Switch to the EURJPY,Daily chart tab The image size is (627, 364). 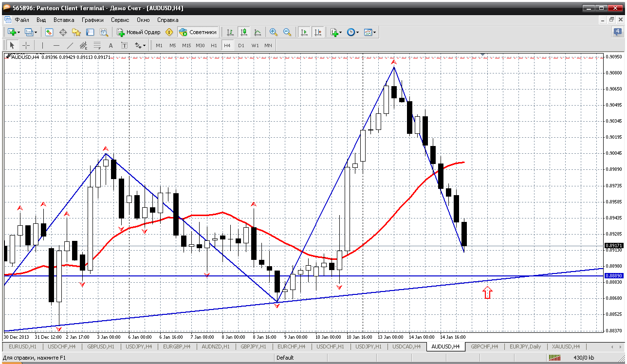pos(525,346)
